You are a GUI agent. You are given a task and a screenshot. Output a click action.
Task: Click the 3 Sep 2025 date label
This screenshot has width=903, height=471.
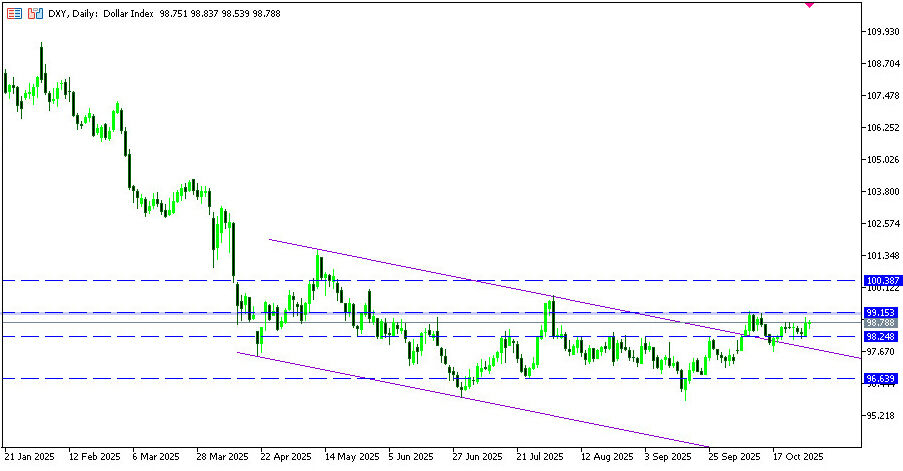[671, 456]
